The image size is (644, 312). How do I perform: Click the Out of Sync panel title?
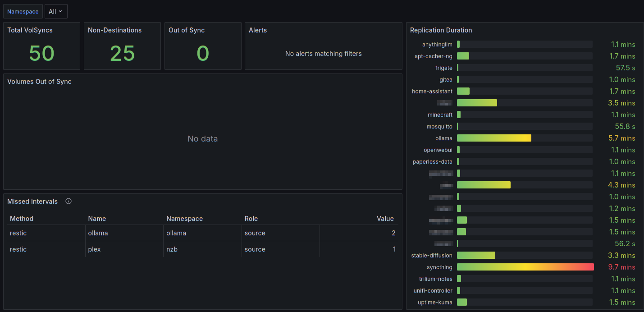(187, 30)
